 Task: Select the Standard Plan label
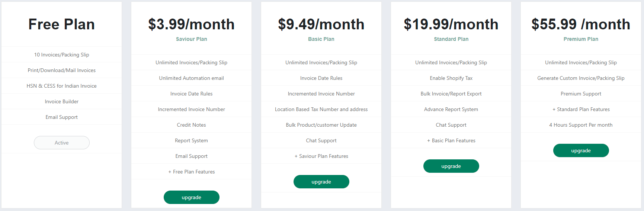[x=451, y=39]
